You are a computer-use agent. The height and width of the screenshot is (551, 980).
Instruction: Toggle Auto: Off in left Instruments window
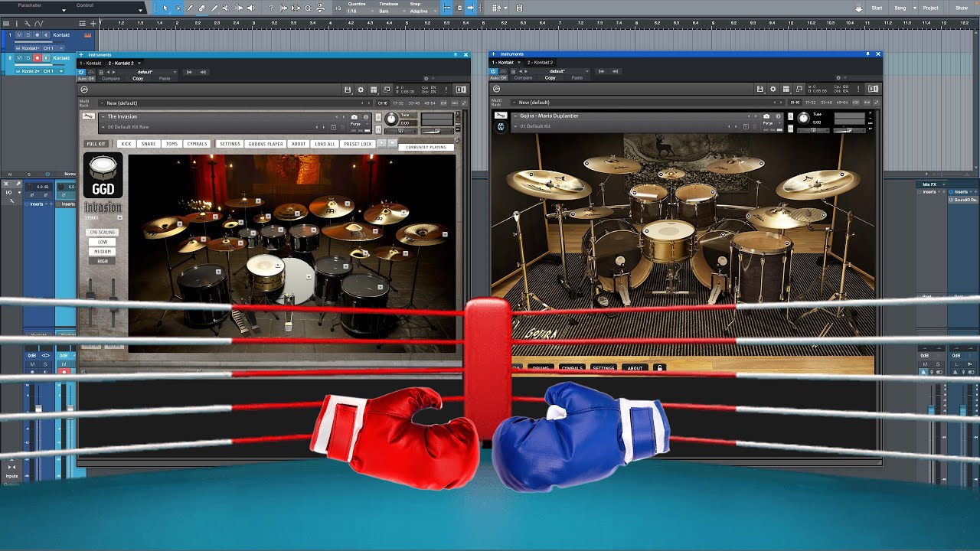87,78
